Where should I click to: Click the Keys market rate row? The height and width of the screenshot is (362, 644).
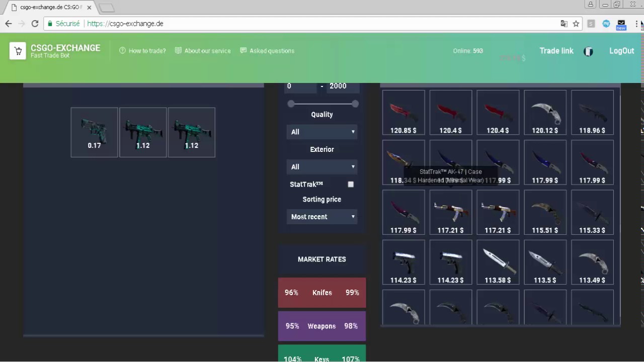click(x=322, y=353)
